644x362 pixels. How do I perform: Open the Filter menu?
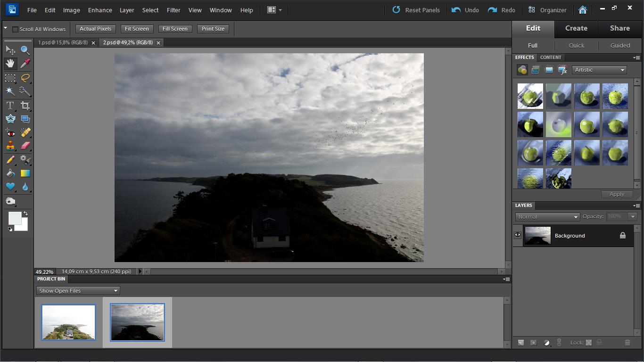pyautogui.click(x=173, y=10)
